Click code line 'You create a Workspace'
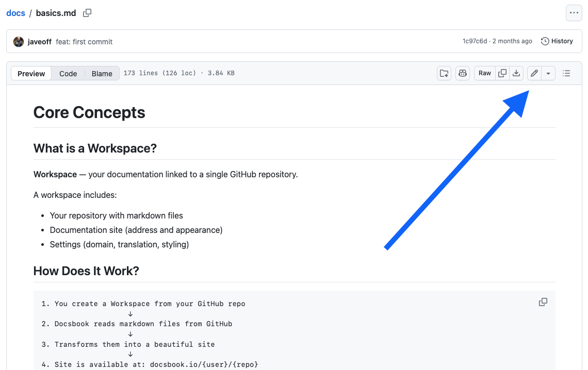The image size is (588, 370). (x=143, y=304)
